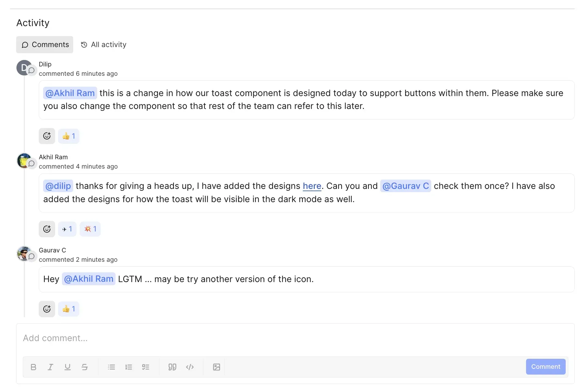
Task: Click the Add comment text field
Action: (290, 338)
